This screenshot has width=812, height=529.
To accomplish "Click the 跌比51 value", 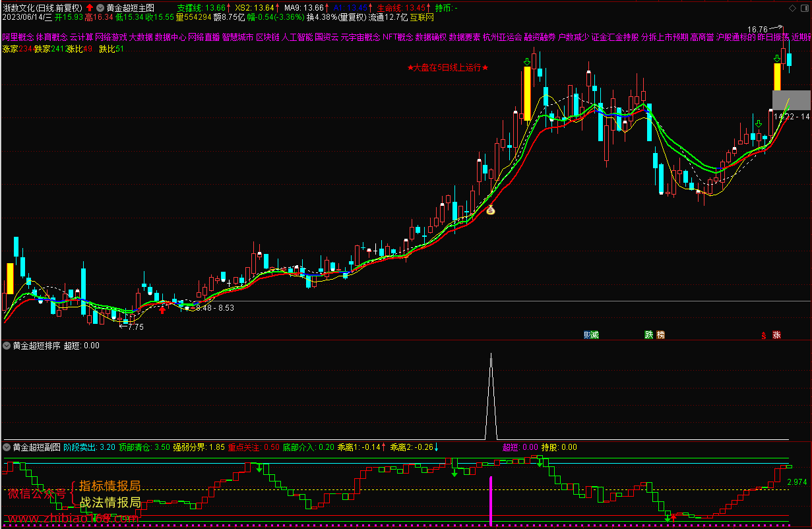I will tap(111, 49).
